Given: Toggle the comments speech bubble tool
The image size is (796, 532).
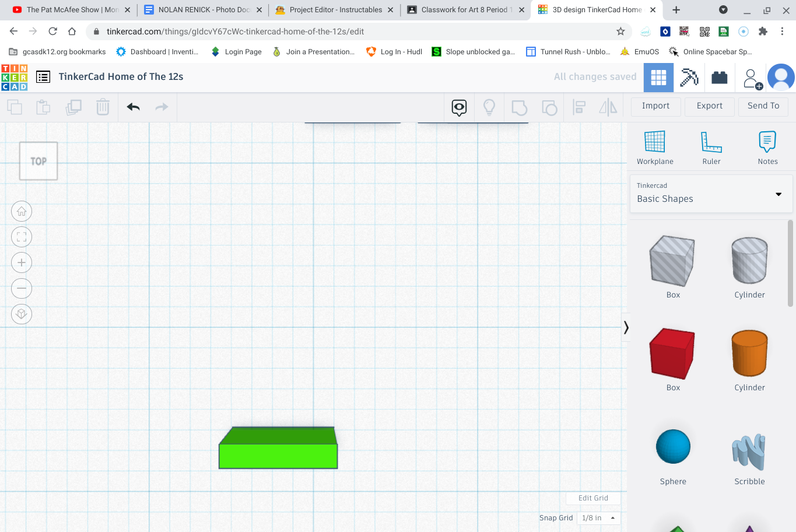Looking at the screenshot, I should 459,107.
